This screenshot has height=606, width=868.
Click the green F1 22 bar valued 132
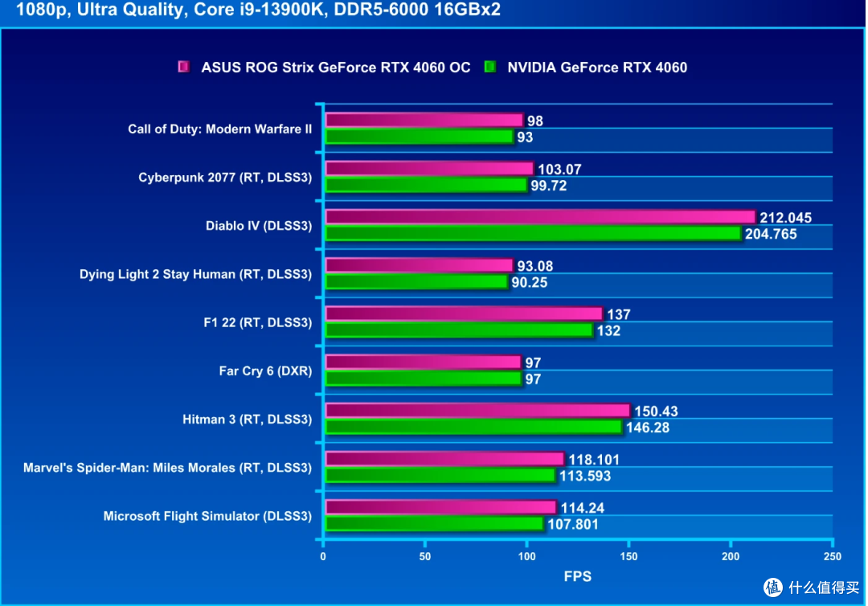(x=460, y=330)
